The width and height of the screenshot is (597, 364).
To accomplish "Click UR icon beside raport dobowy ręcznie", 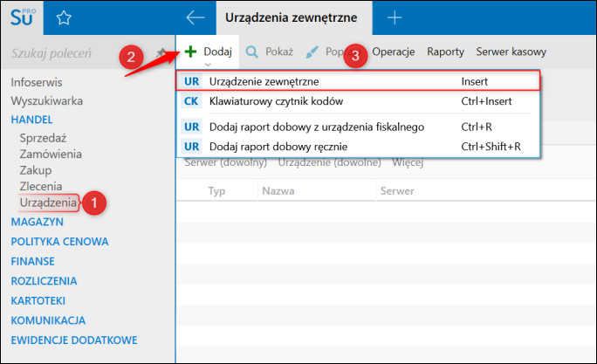I will [191, 147].
